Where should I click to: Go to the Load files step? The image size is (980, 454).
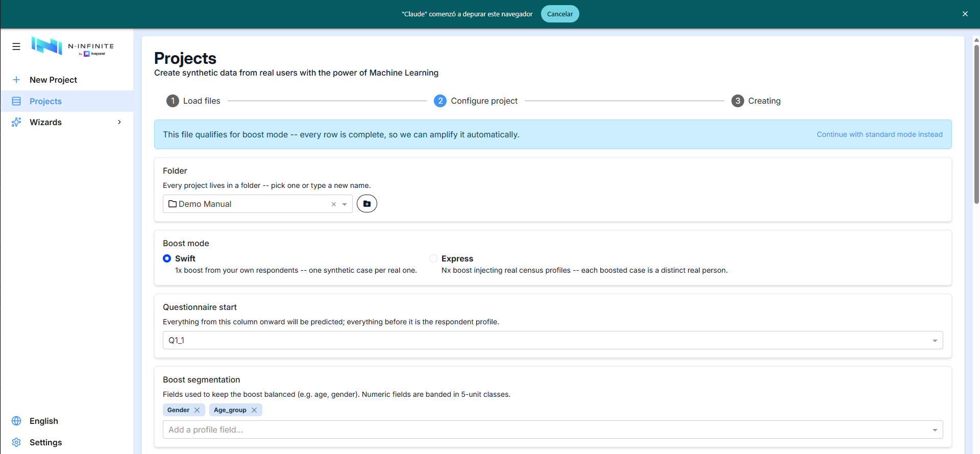pyautogui.click(x=193, y=101)
